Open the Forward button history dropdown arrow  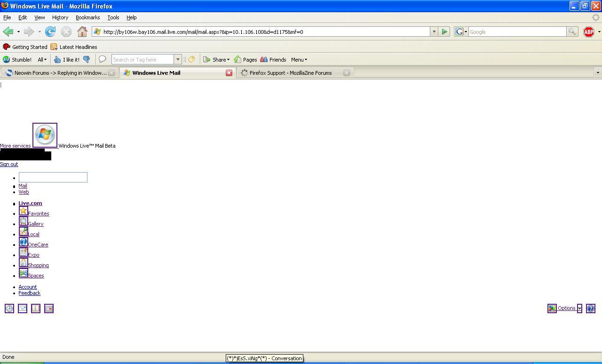(40, 32)
